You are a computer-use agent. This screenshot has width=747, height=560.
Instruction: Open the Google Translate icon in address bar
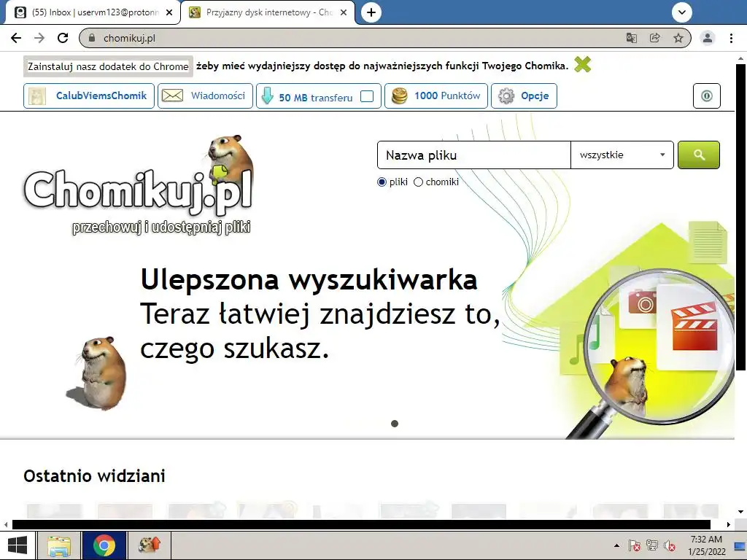632,38
